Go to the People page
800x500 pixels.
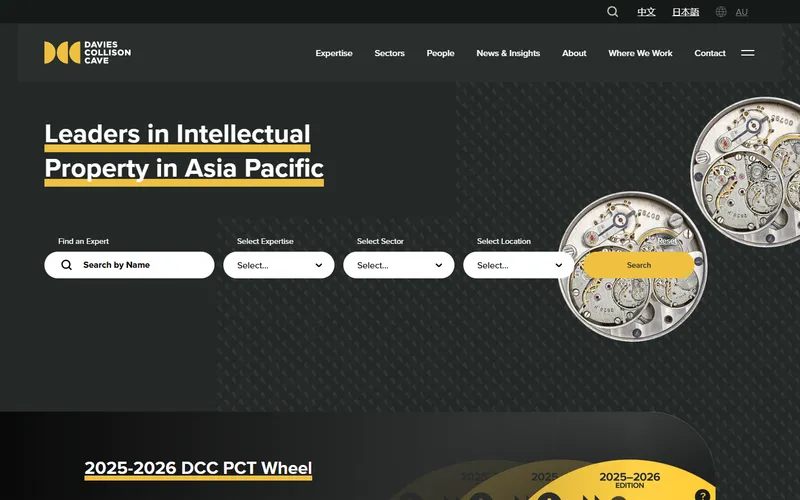click(x=440, y=53)
